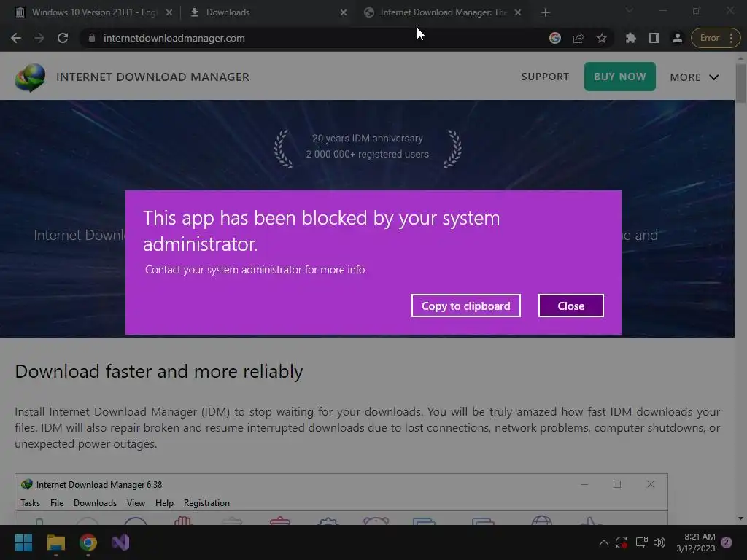The width and height of the screenshot is (747, 560).
Task: Open the SUPPORT link
Action: [545, 77]
